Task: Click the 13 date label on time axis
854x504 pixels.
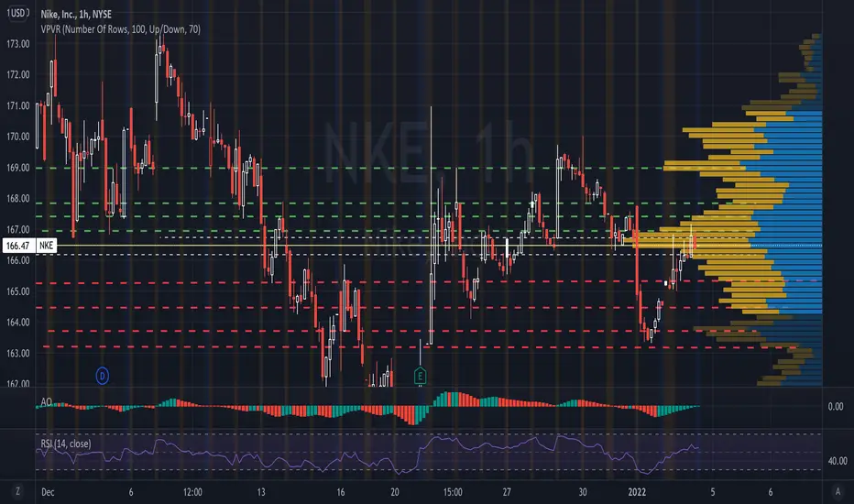Action: point(261,492)
